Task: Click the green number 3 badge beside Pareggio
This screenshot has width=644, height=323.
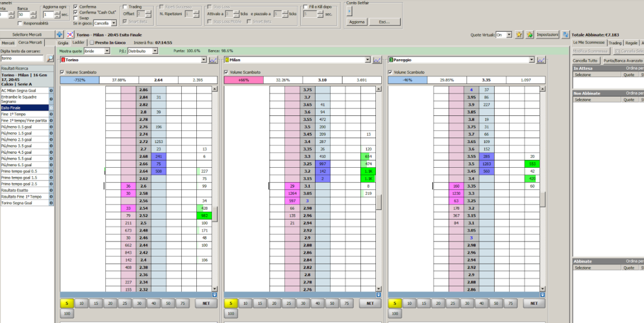Action: [391, 60]
